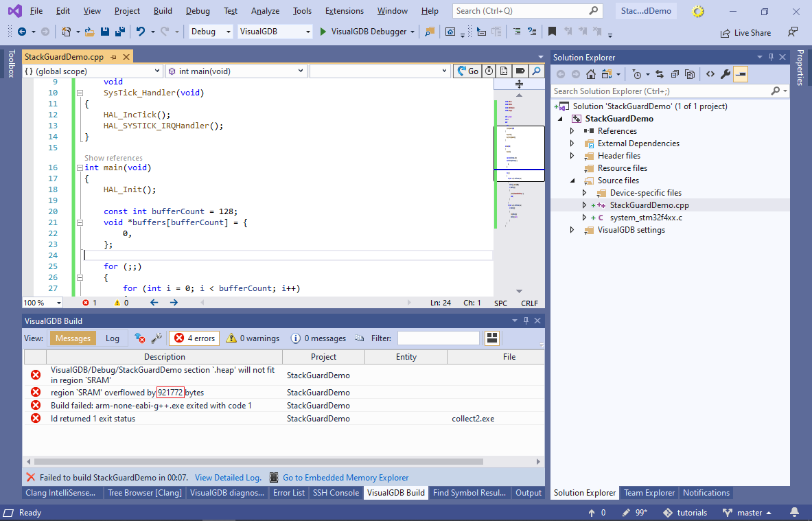Click the View Code icon in Solution Explorer
Screen dimensions: 812x521
710,75
